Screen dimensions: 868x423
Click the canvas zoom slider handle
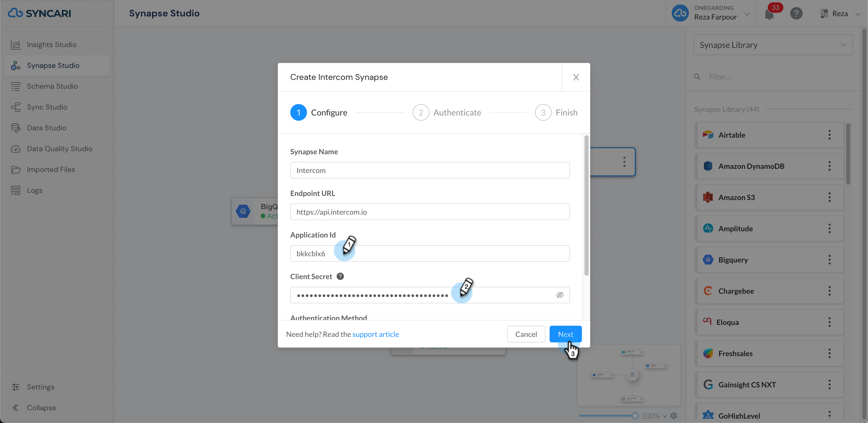[x=635, y=416]
